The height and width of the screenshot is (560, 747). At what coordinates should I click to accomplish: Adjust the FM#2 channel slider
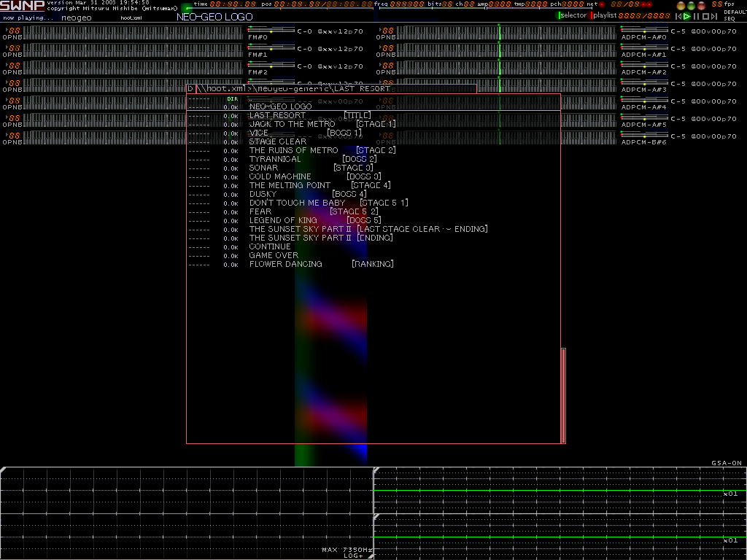tap(271, 66)
